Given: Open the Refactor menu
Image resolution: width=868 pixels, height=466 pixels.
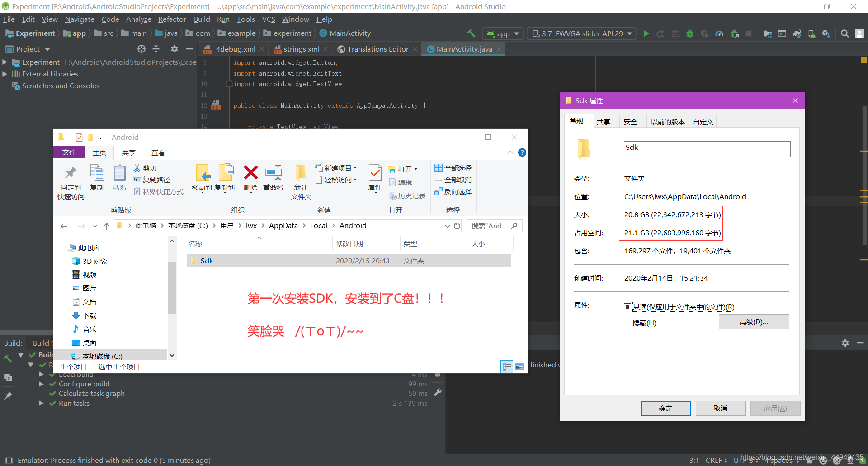Looking at the screenshot, I should click(x=172, y=19).
